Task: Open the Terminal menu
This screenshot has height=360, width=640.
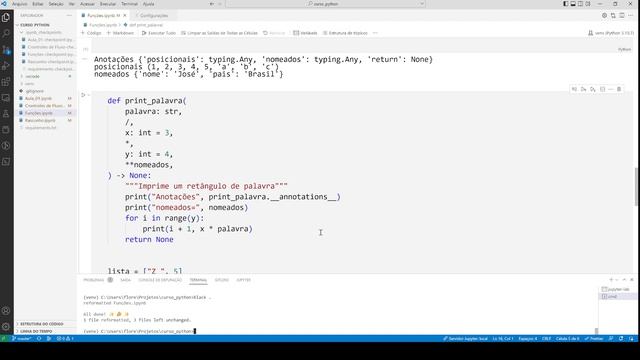Action: 129,4
